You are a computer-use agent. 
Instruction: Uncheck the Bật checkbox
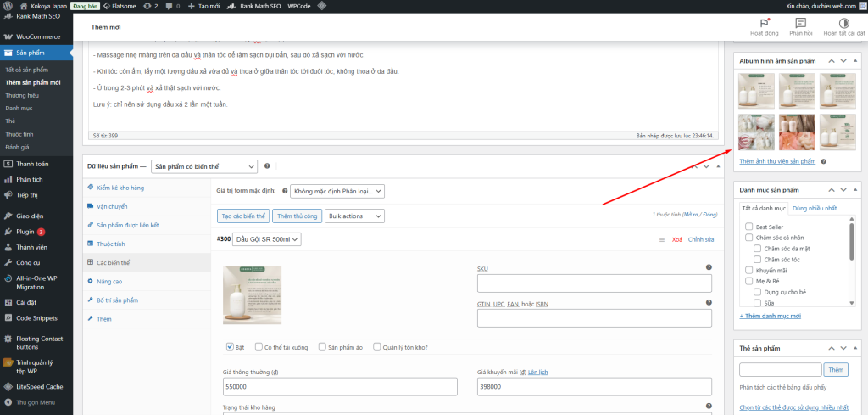pos(230,346)
